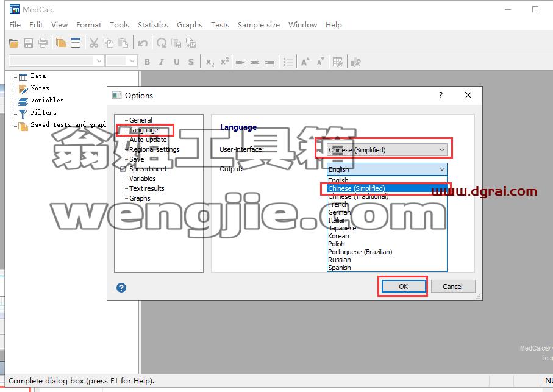Open the Sample size menu
Viewport: 553px width, 392px height.
point(259,24)
